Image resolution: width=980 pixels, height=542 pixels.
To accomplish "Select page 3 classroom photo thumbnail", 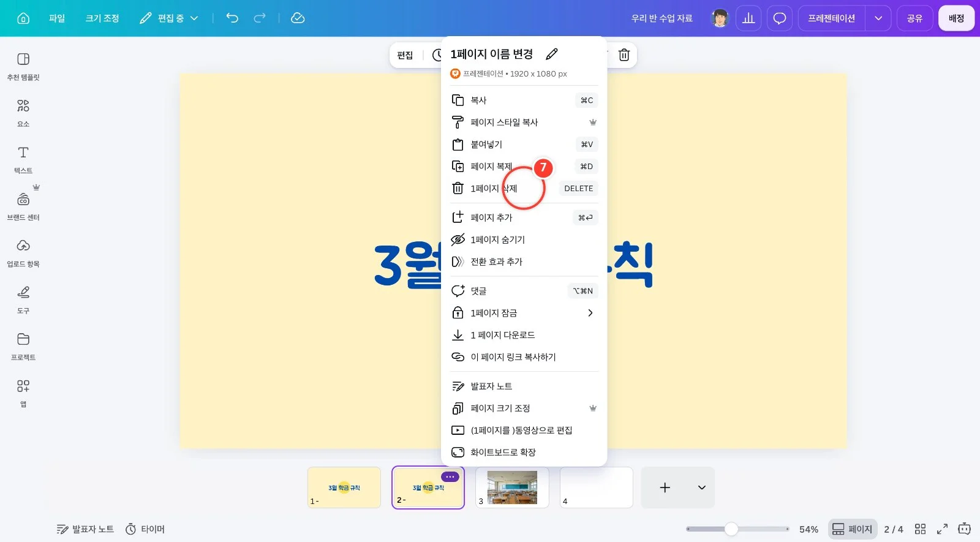I will pyautogui.click(x=512, y=487).
